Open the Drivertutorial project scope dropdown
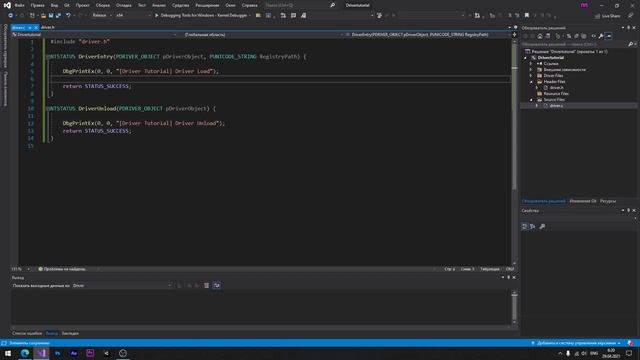This screenshot has width=640, height=360. 95,35
